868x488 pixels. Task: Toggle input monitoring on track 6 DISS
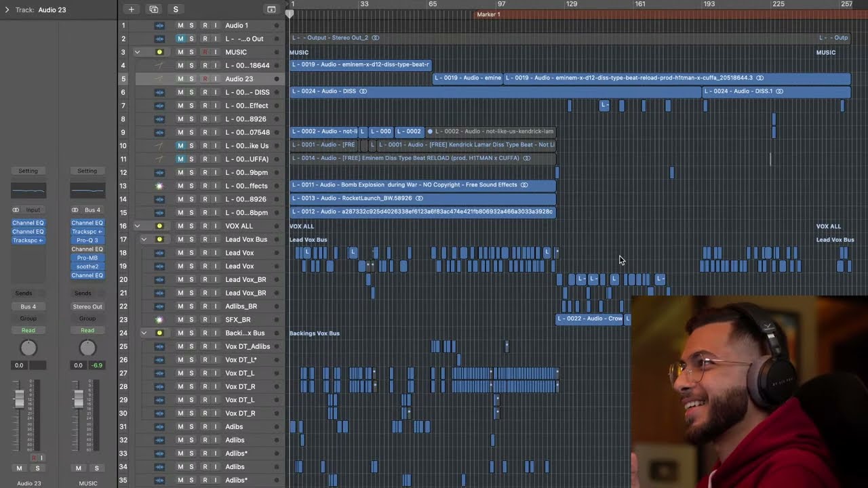(216, 92)
